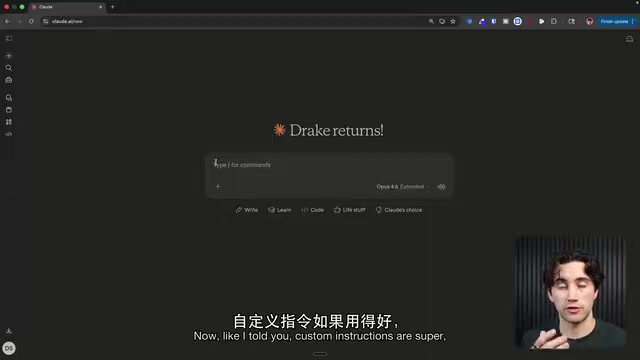The width and height of the screenshot is (640, 360).
Task: Start a new chat with plus icon in sidebar
Action: click(9, 56)
